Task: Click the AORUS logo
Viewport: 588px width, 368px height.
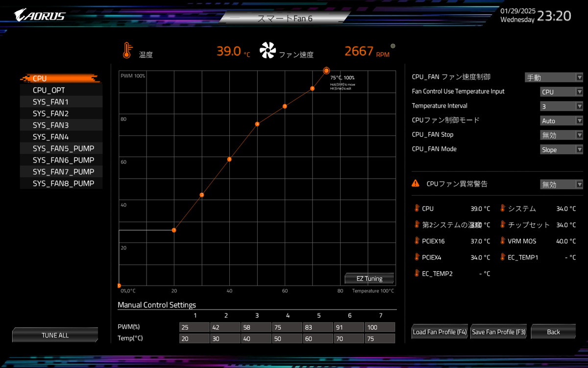Action: pyautogui.click(x=40, y=15)
